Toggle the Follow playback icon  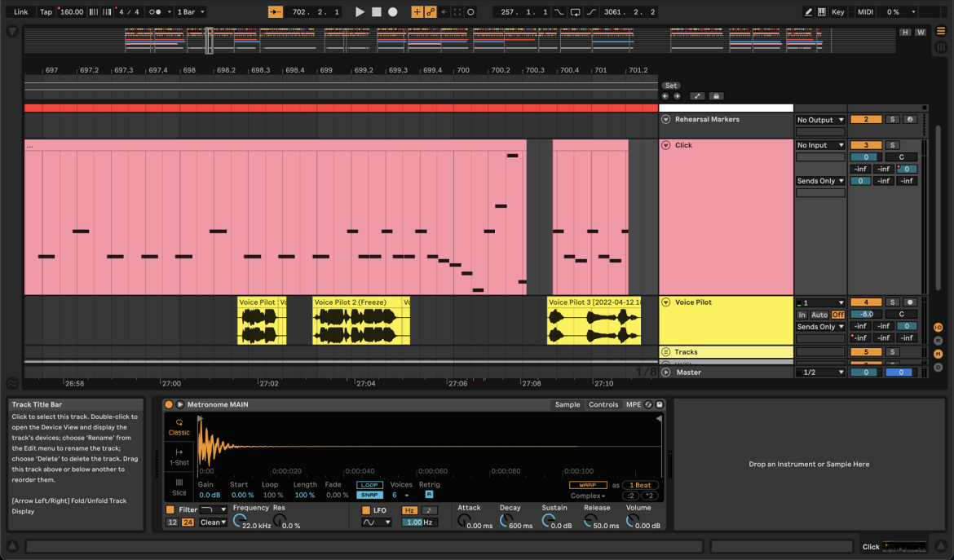coord(275,11)
